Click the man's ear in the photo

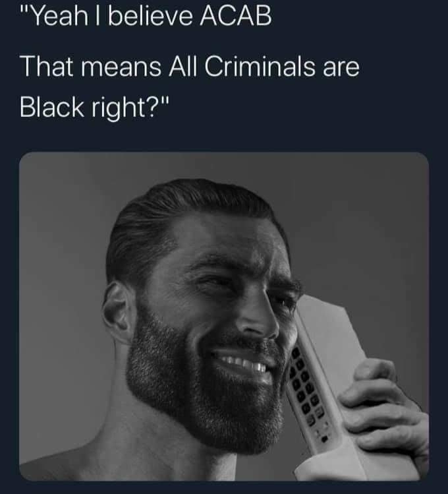pyautogui.click(x=116, y=312)
